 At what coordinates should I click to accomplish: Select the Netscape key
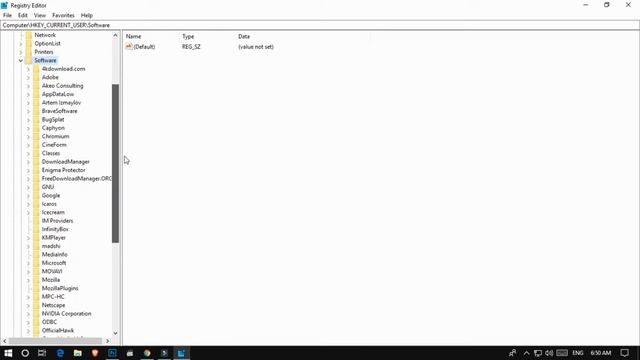[x=53, y=305]
